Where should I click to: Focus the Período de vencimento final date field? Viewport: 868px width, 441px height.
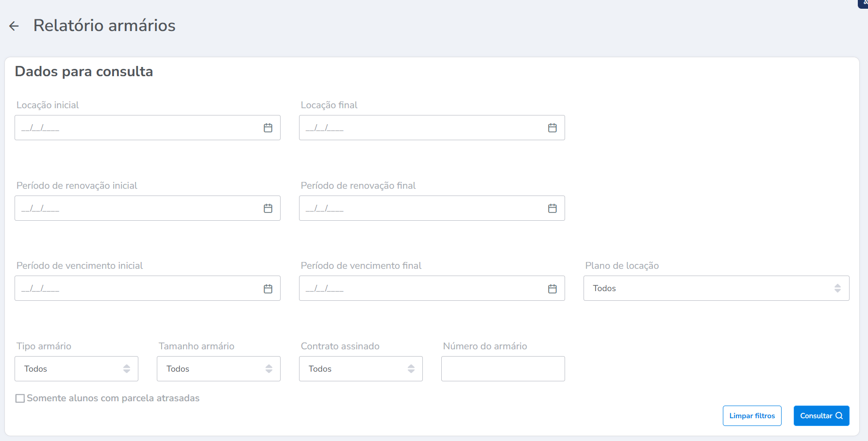[420, 289]
